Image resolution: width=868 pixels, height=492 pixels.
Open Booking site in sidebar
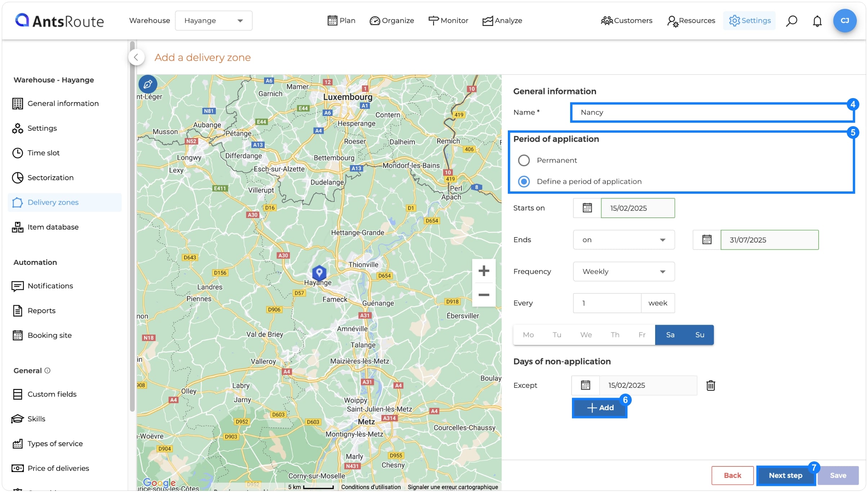(x=64, y=335)
